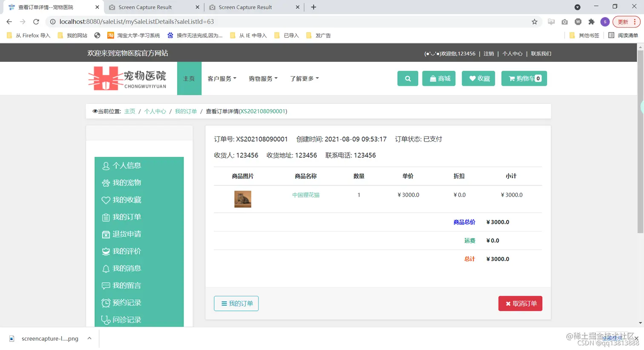Open 个人信息 in the sidebar
This screenshot has height=350, width=644.
click(x=126, y=165)
